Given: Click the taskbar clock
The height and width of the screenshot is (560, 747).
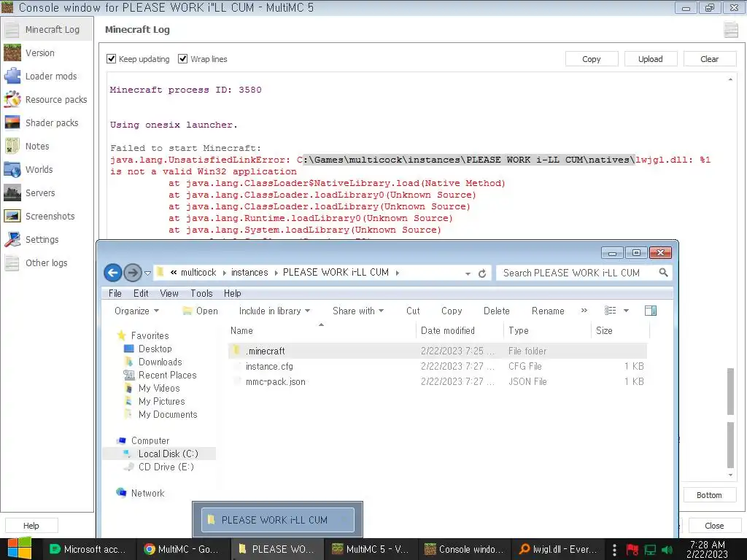Looking at the screenshot, I should [707, 549].
